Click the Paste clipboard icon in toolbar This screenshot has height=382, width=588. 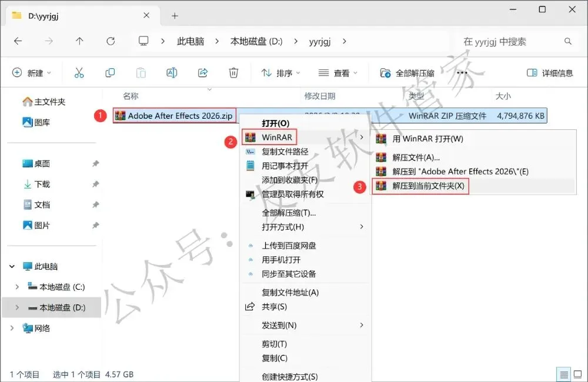tap(141, 73)
